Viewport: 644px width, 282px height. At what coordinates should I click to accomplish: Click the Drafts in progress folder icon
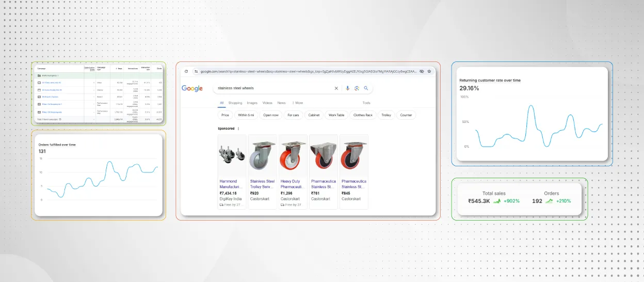point(39,76)
